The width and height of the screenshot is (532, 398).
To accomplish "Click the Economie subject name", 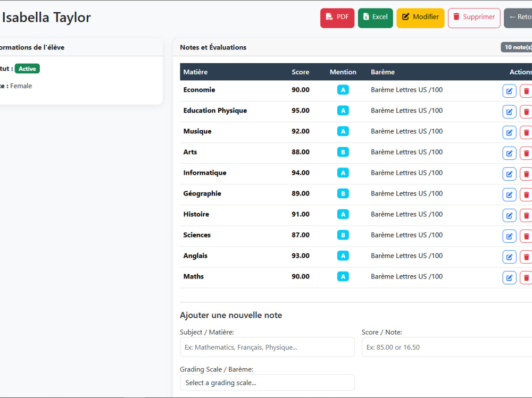I will click(199, 90).
